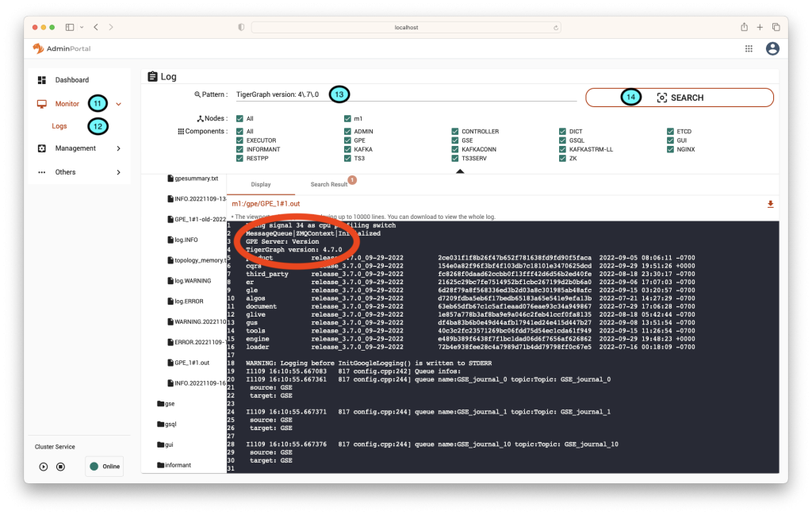The image size is (812, 515).
Task: Click the localhost address bar
Action: click(406, 28)
